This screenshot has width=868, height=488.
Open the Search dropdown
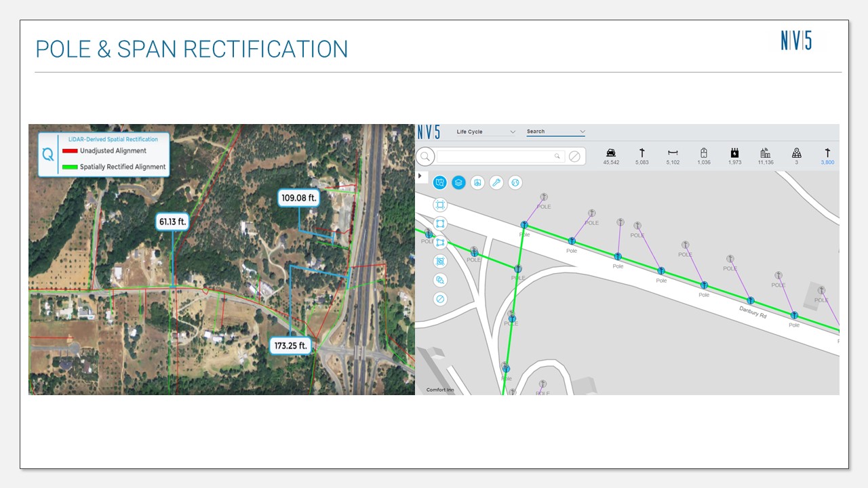[x=555, y=131]
